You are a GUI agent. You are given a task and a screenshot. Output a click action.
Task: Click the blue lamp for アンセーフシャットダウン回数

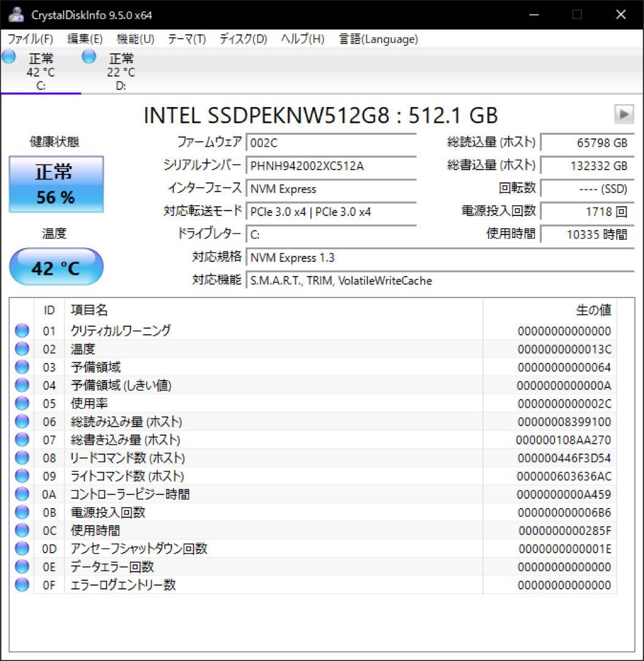click(x=21, y=548)
